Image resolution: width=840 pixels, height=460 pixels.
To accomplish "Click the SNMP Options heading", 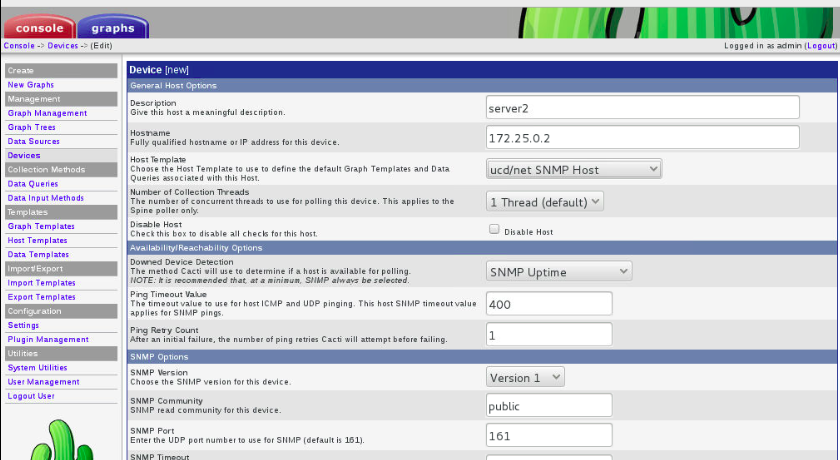I will click(x=159, y=357).
